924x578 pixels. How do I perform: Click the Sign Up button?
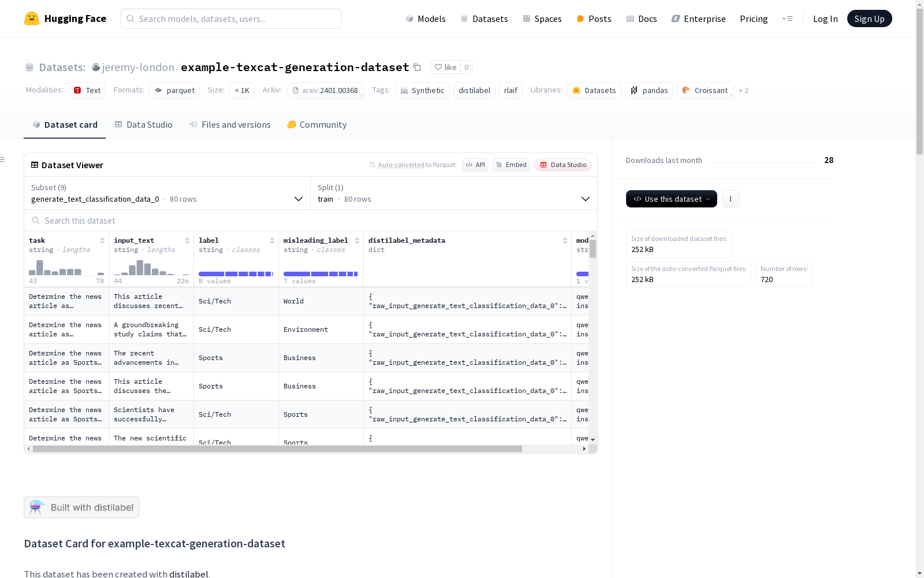pos(869,18)
